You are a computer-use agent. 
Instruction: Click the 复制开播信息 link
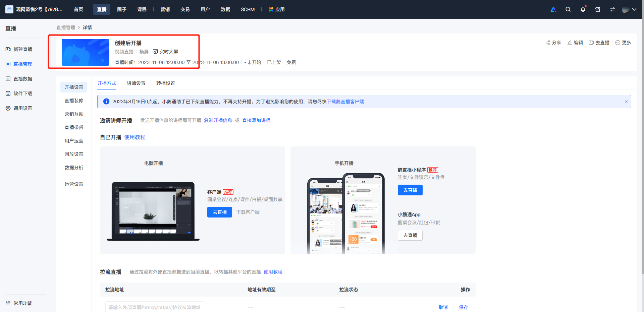pos(218,120)
